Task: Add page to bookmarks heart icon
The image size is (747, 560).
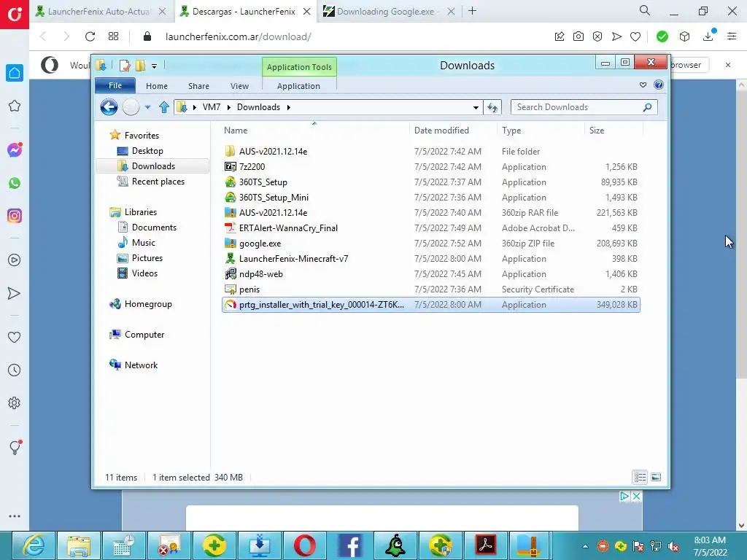Action: (x=635, y=36)
